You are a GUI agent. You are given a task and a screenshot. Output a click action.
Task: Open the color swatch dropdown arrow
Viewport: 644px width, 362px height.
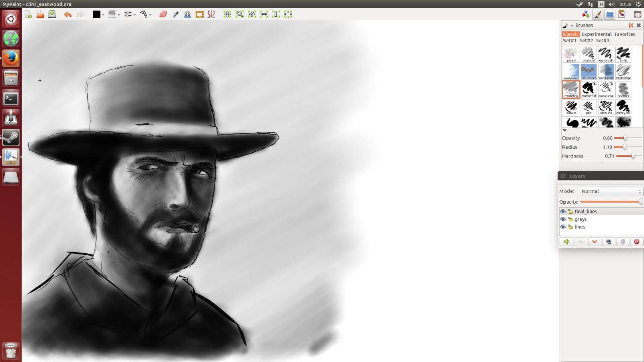pyautogui.click(x=103, y=15)
